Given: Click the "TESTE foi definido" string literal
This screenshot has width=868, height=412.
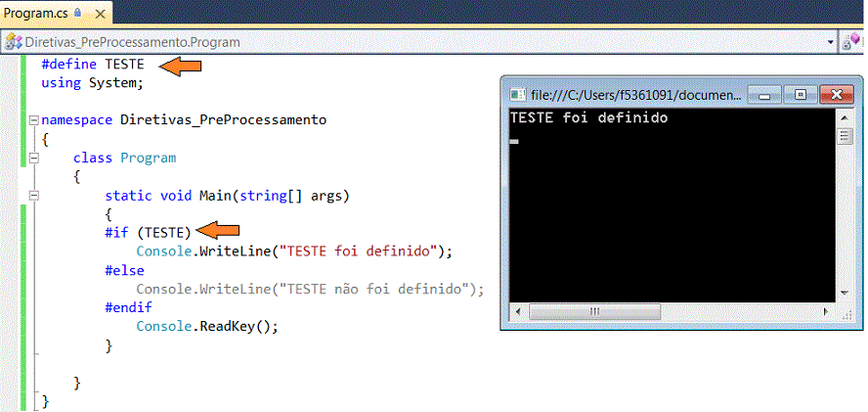Looking at the screenshot, I should click(359, 252).
